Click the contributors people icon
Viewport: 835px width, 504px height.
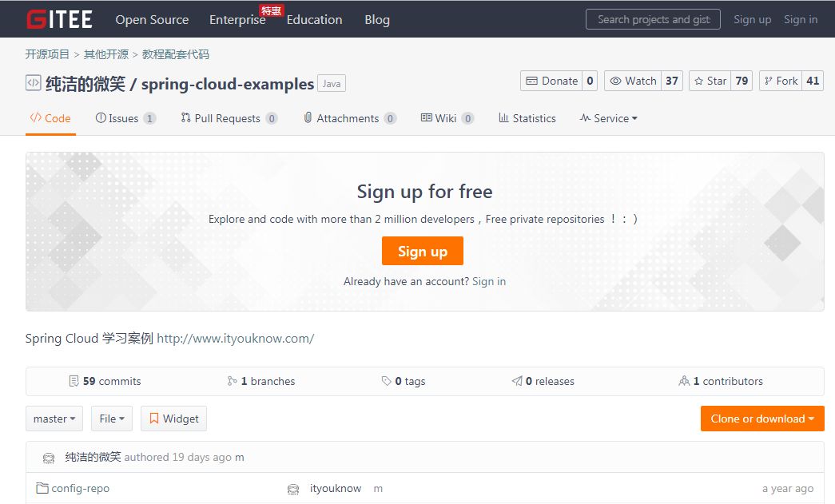click(x=684, y=381)
